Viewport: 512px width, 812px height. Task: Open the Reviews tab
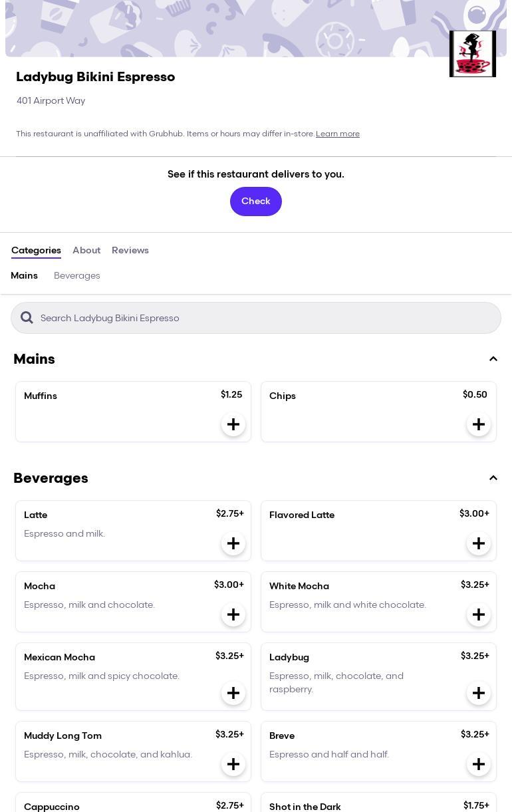click(130, 250)
